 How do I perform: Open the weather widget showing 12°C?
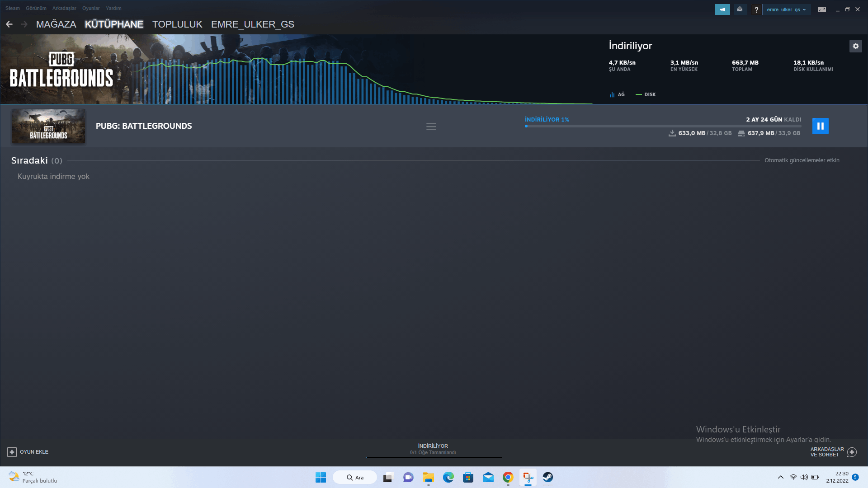point(33,477)
